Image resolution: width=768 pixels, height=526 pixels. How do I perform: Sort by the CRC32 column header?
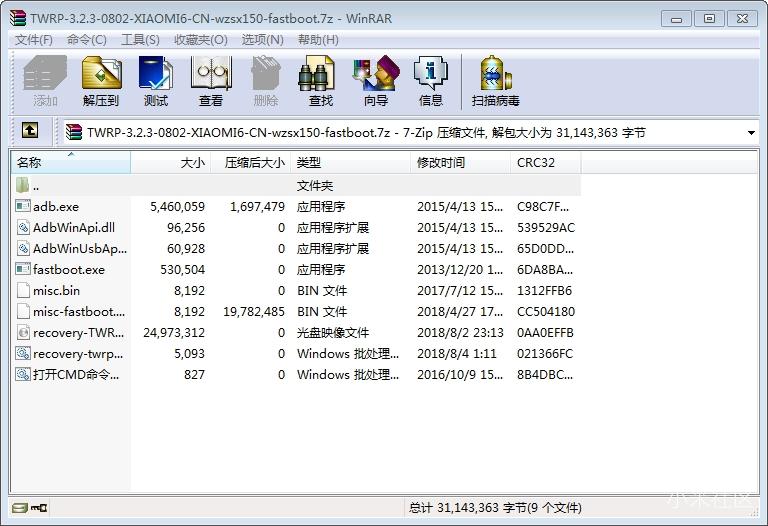point(546,163)
